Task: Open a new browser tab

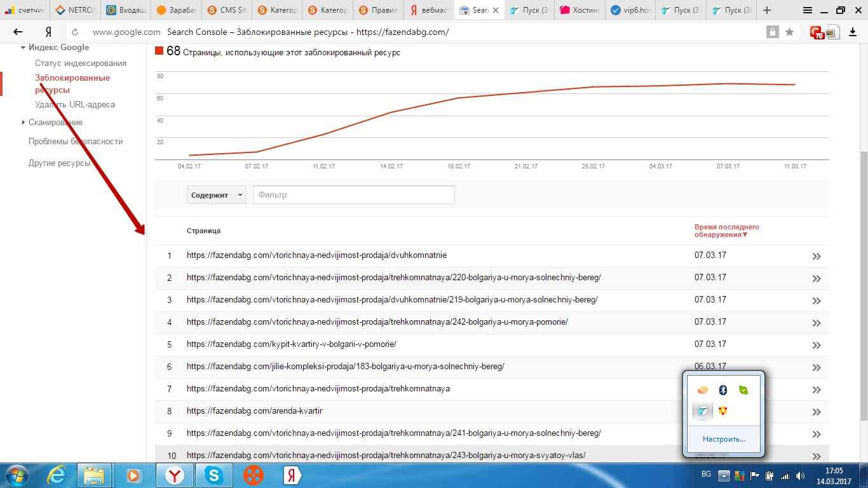Action: tap(767, 10)
